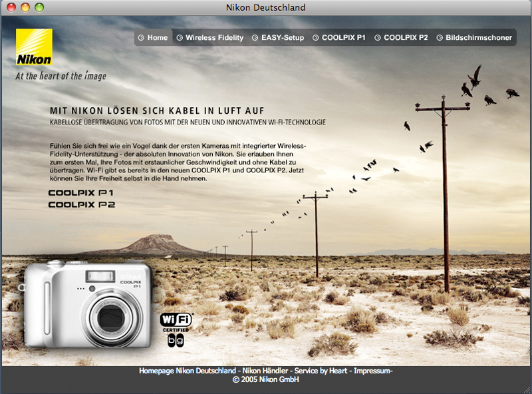532x394 pixels.
Task: Minimize the window with the yellow button
Action: (x=25, y=7)
